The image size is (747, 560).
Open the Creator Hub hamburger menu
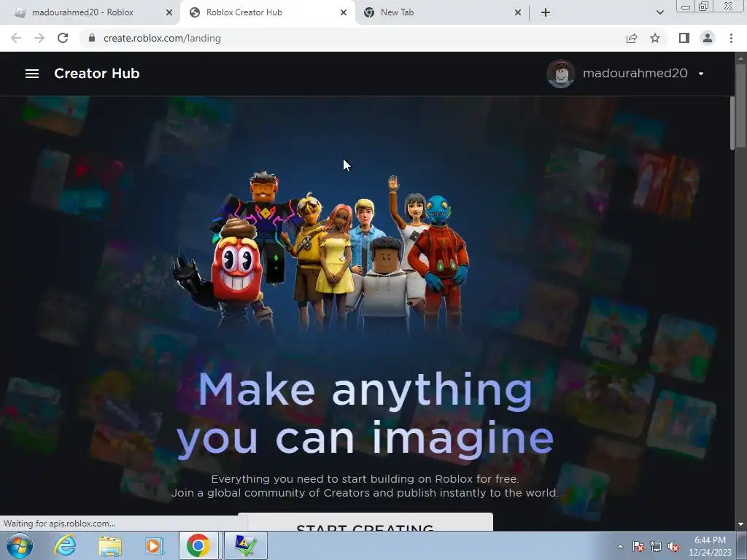32,74
